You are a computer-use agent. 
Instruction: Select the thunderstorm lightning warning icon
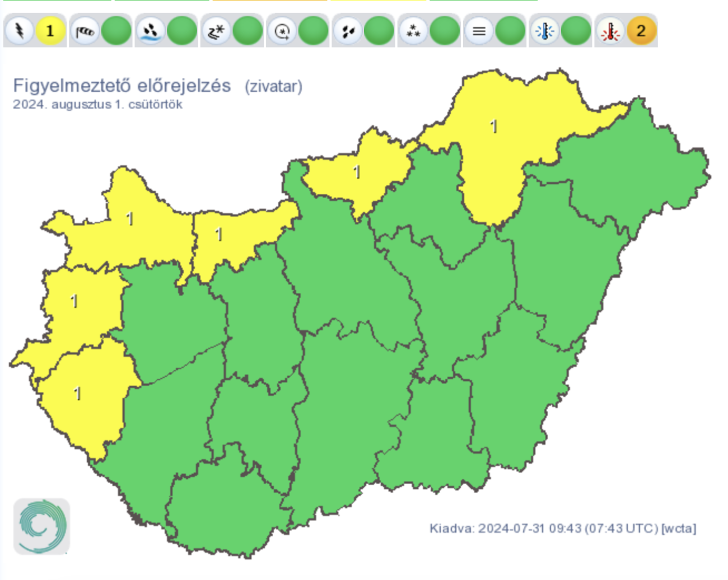pos(20,31)
